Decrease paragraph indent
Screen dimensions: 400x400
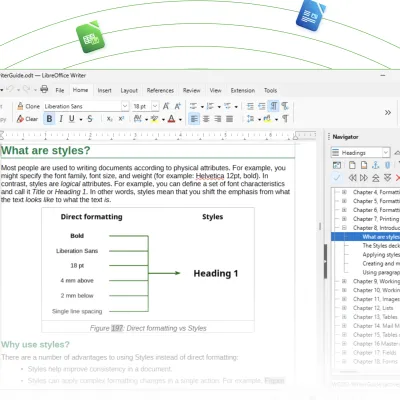point(262,106)
